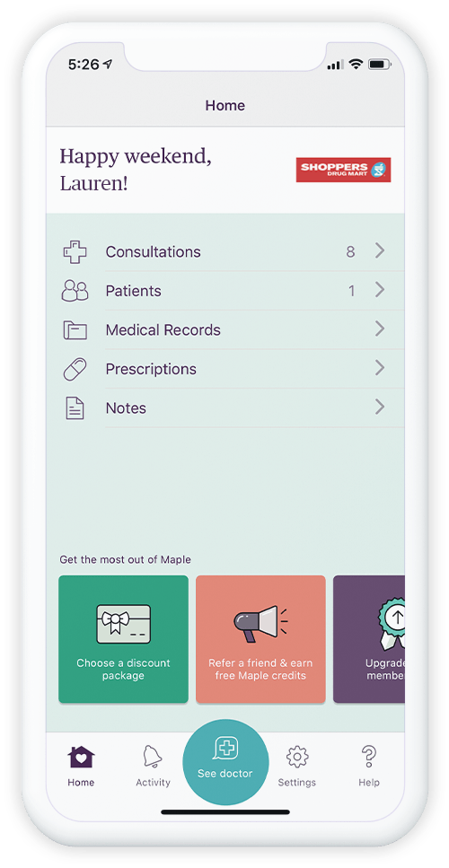This screenshot has height=868, width=449.
Task: Expand Patients using the chevron arrow
Action: pyautogui.click(x=380, y=290)
